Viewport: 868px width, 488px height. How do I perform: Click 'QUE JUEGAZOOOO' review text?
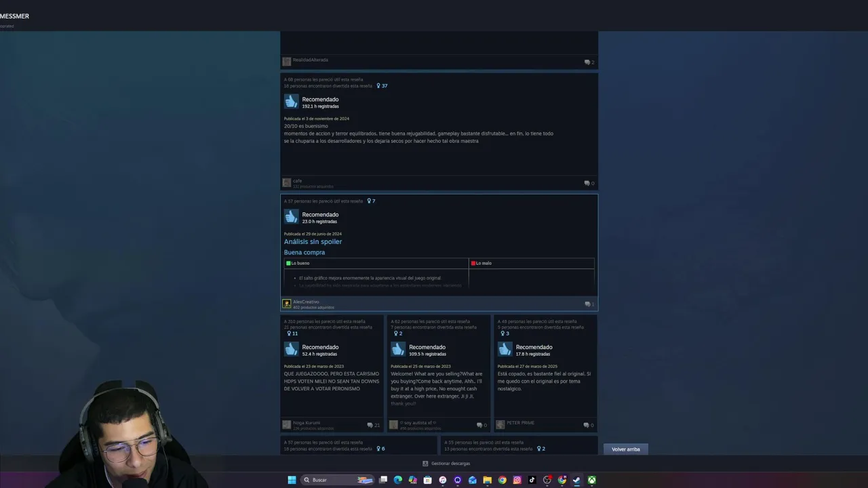331,382
